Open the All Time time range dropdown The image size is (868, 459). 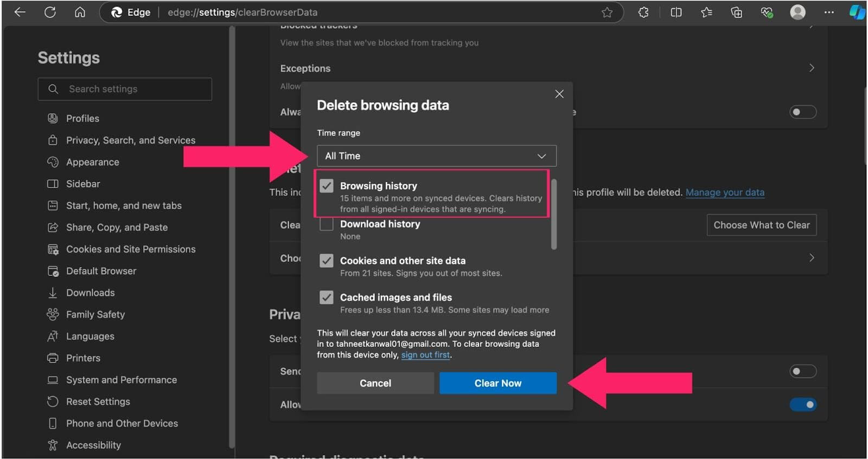tap(437, 156)
